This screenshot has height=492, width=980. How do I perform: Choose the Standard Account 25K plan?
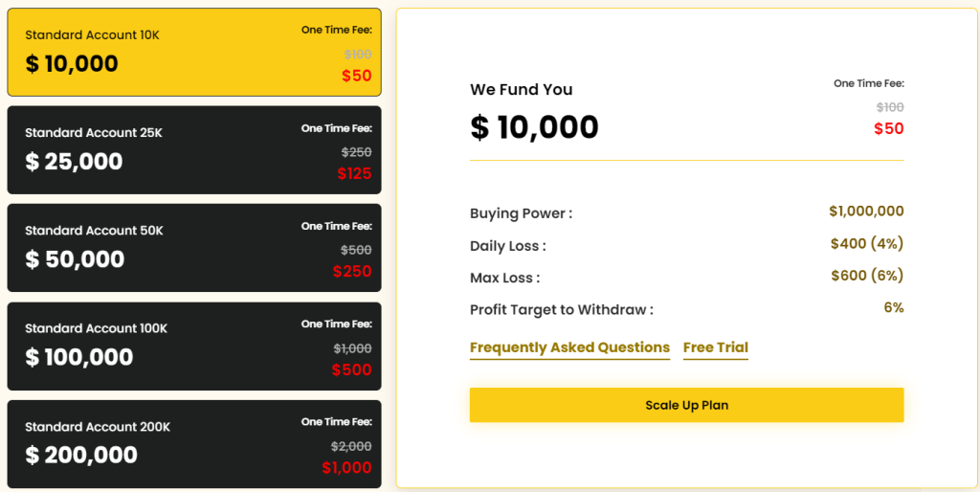pyautogui.click(x=193, y=150)
